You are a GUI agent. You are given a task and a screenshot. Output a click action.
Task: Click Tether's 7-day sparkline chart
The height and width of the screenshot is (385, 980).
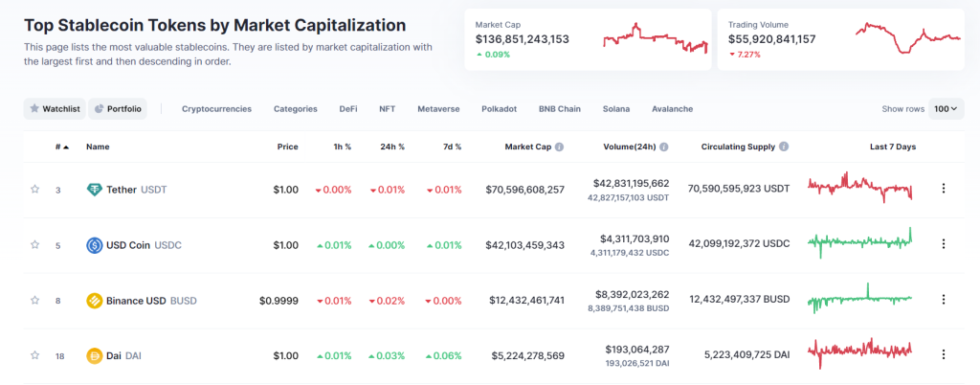pos(859,187)
